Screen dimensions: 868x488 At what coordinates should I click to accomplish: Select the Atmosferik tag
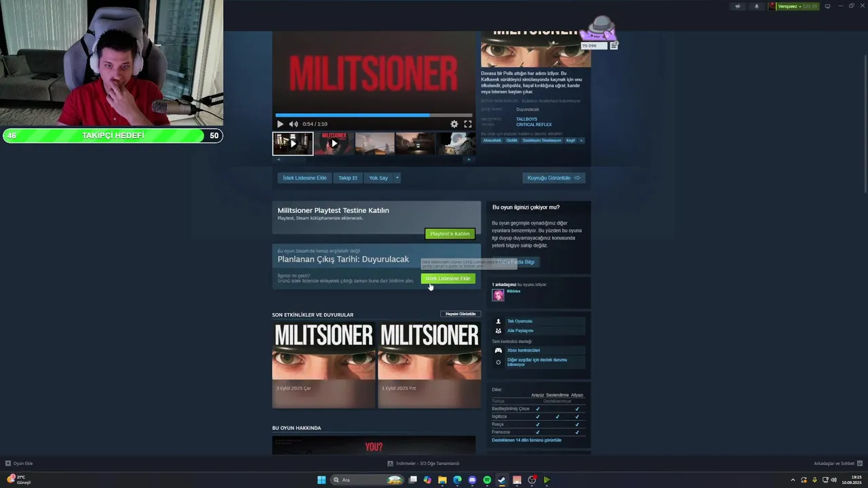[492, 140]
